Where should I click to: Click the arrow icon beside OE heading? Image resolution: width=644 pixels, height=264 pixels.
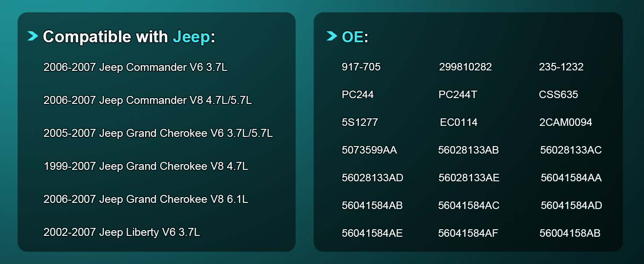(332, 37)
